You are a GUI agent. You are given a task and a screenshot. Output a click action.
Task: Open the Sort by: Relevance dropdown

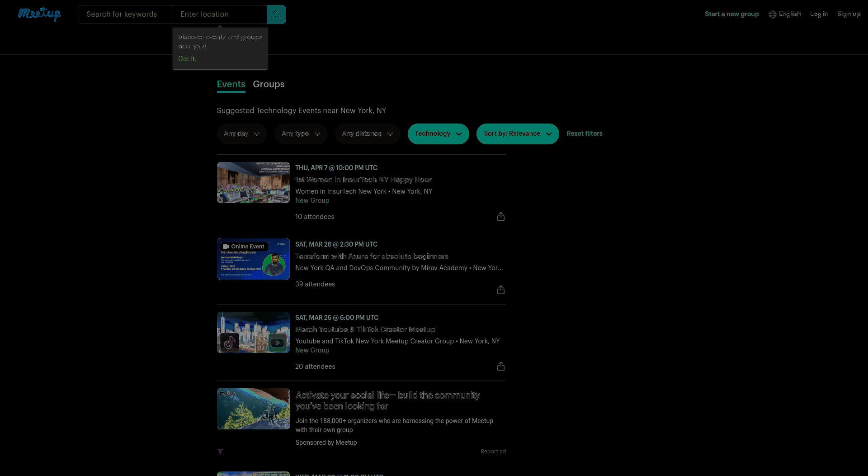(x=518, y=134)
